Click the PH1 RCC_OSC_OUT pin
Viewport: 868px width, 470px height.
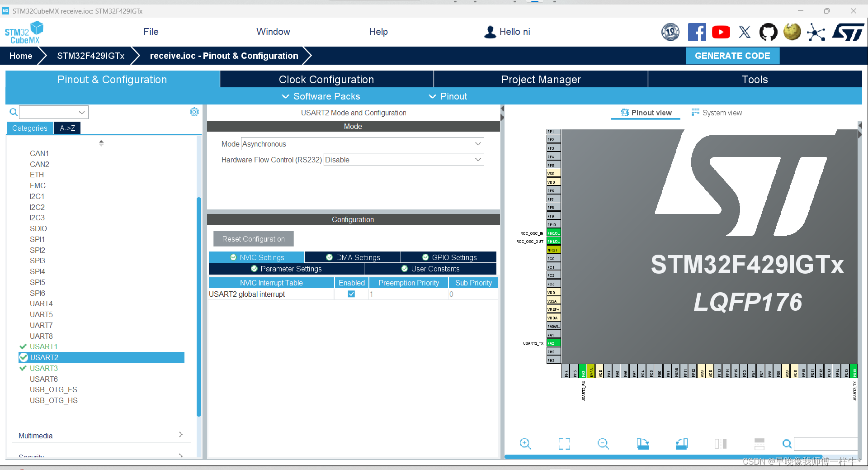click(x=554, y=242)
